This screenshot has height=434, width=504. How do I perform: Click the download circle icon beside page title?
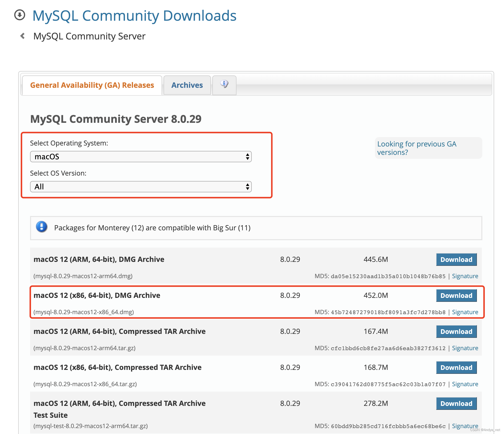[x=20, y=15]
